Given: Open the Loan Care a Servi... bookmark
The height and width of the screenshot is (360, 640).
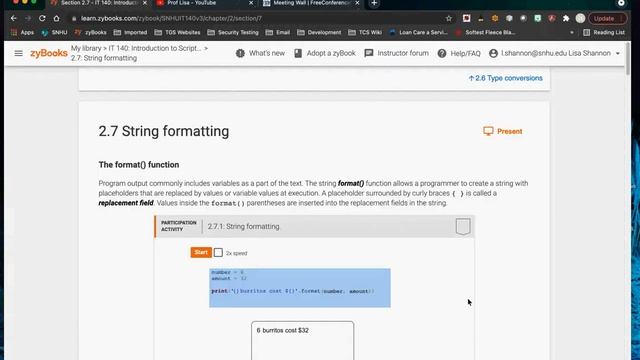Looking at the screenshot, I should tap(418, 32).
